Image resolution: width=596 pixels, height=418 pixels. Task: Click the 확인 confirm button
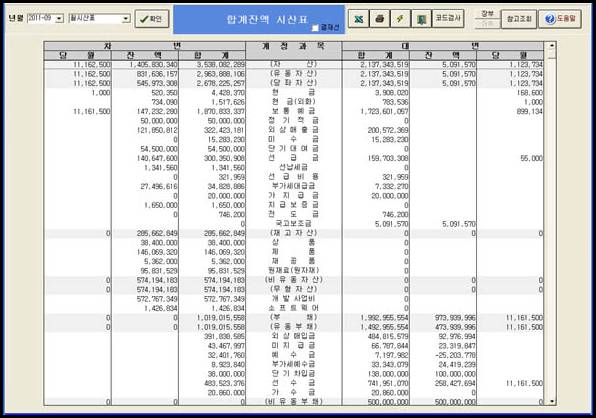[152, 19]
